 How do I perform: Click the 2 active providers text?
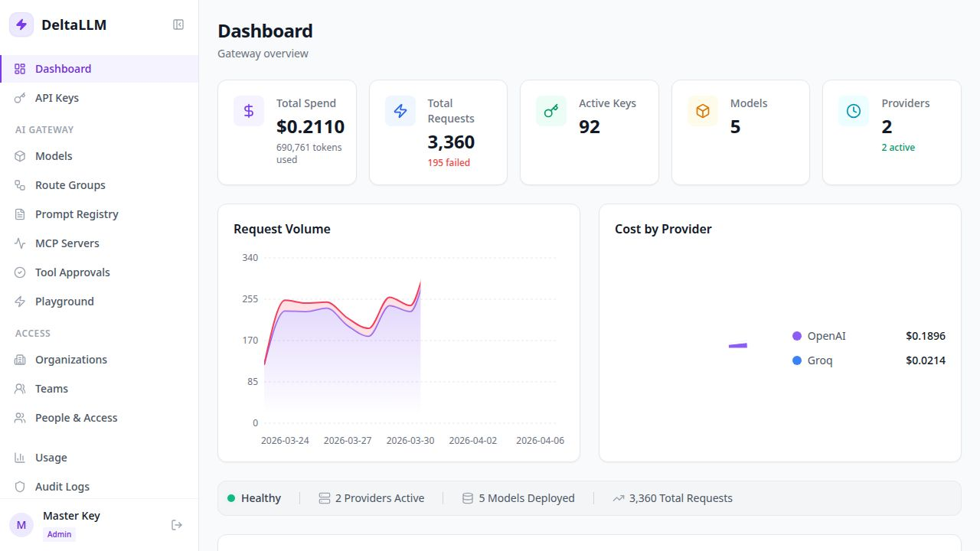(898, 147)
